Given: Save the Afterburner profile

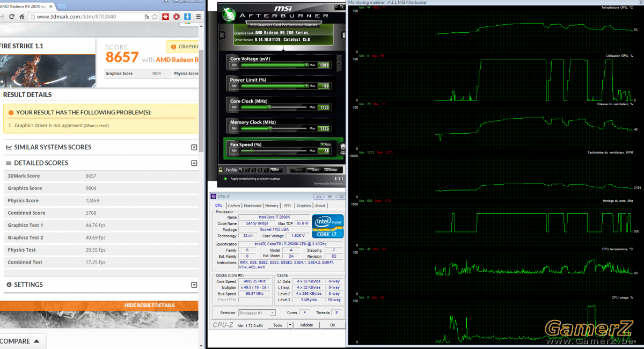Looking at the screenshot, I should click(x=275, y=170).
